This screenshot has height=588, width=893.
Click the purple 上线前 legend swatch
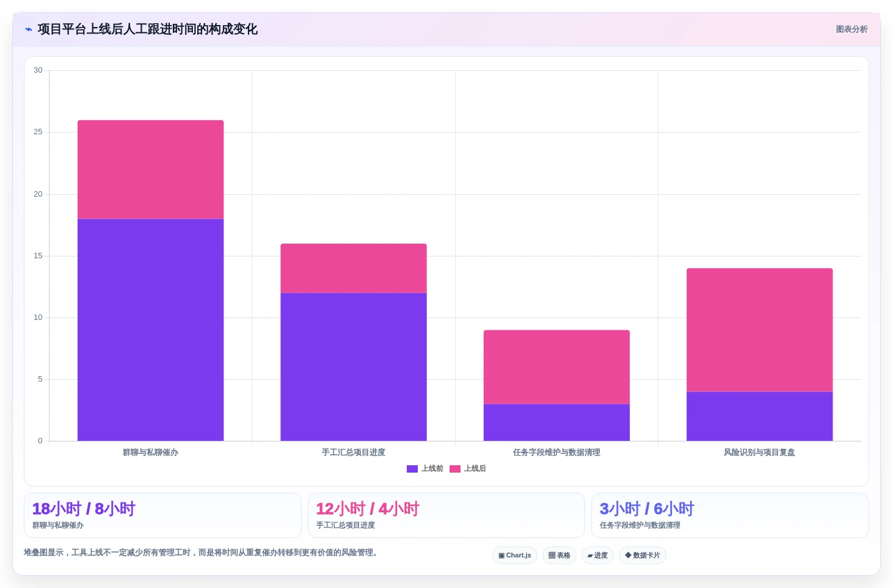tap(412, 469)
